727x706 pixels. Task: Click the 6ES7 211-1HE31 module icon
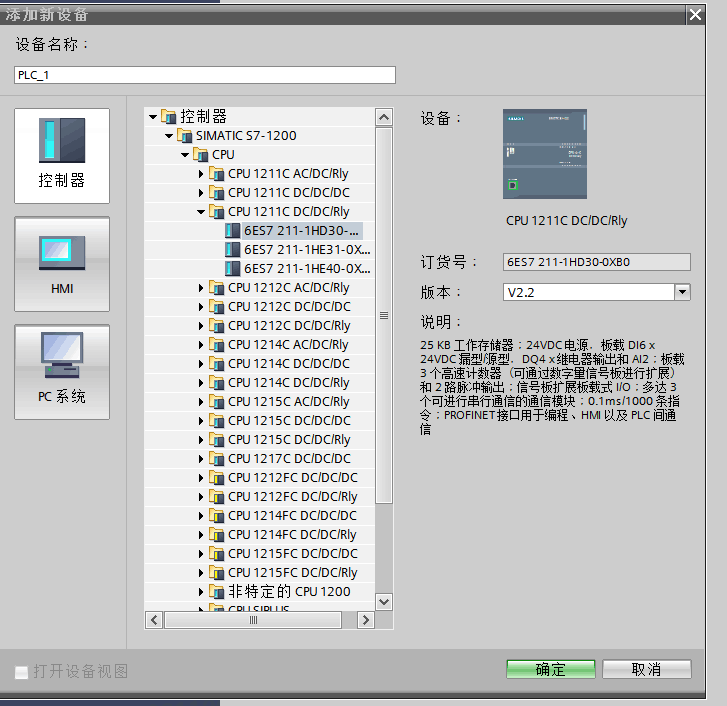click(234, 250)
